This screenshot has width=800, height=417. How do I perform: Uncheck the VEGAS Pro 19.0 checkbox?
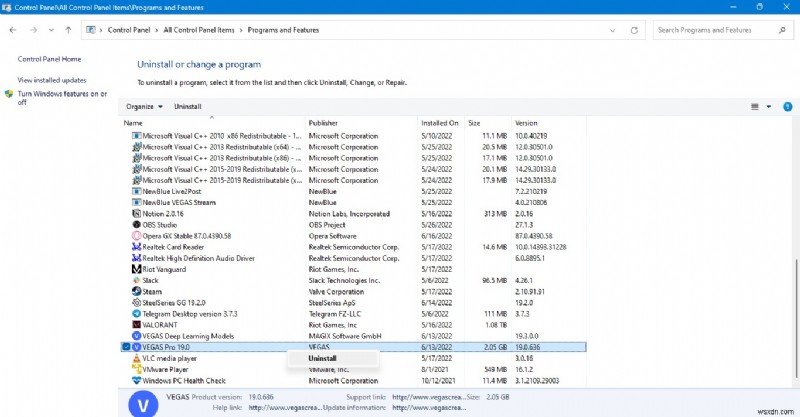coord(125,347)
